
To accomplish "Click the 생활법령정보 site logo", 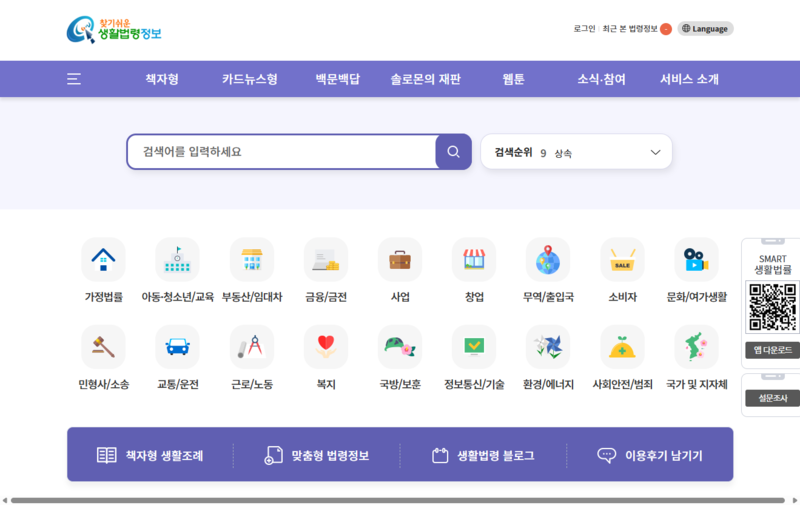I will coord(114,30).
